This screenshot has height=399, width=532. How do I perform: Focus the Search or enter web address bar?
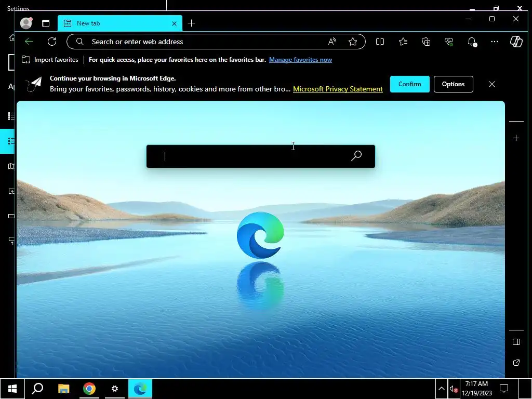coord(216,42)
